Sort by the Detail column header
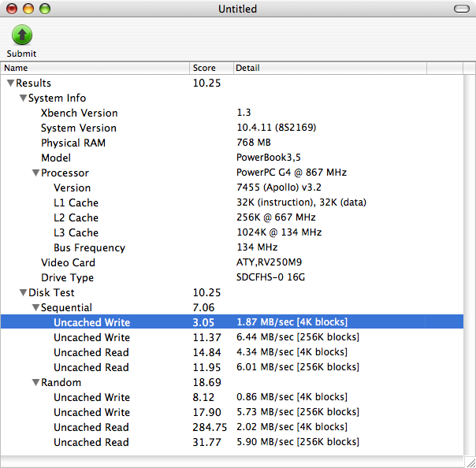476x468 pixels. click(x=330, y=68)
